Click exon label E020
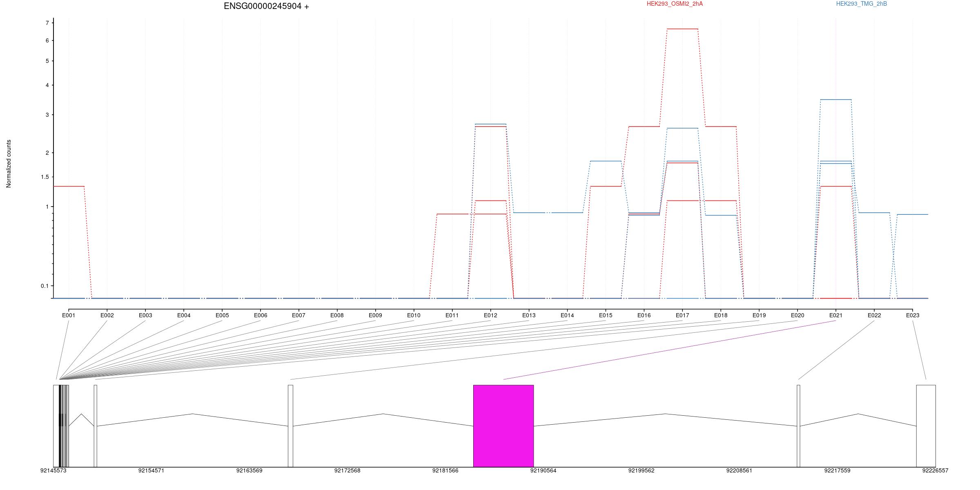Image resolution: width=980 pixels, height=490 pixels. click(797, 315)
